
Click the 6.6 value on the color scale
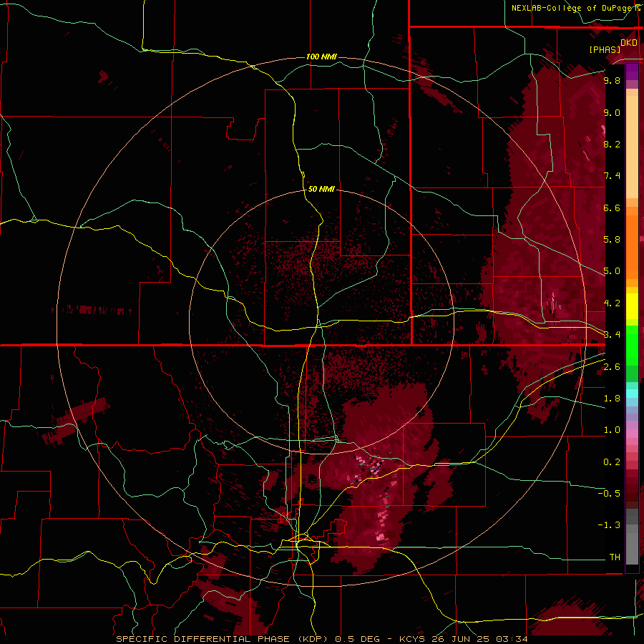tap(612, 208)
